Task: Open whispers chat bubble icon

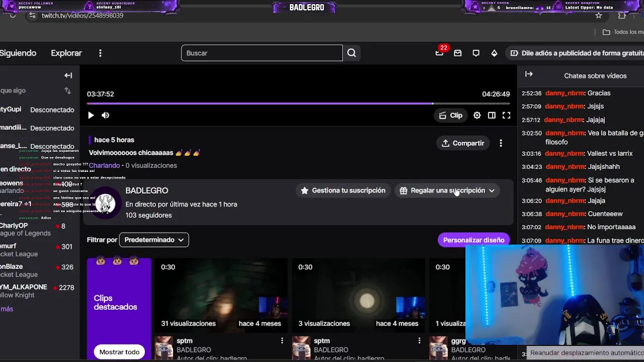Action: coord(476,53)
